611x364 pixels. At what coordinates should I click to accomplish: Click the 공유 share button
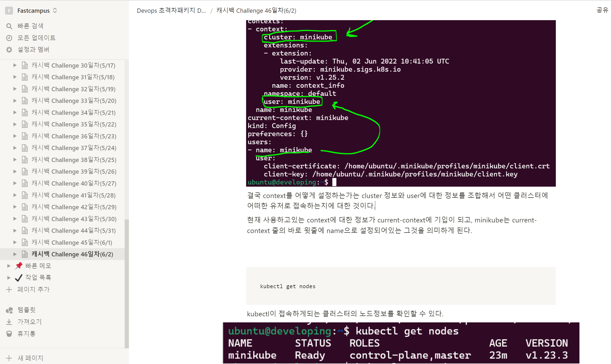(x=602, y=10)
